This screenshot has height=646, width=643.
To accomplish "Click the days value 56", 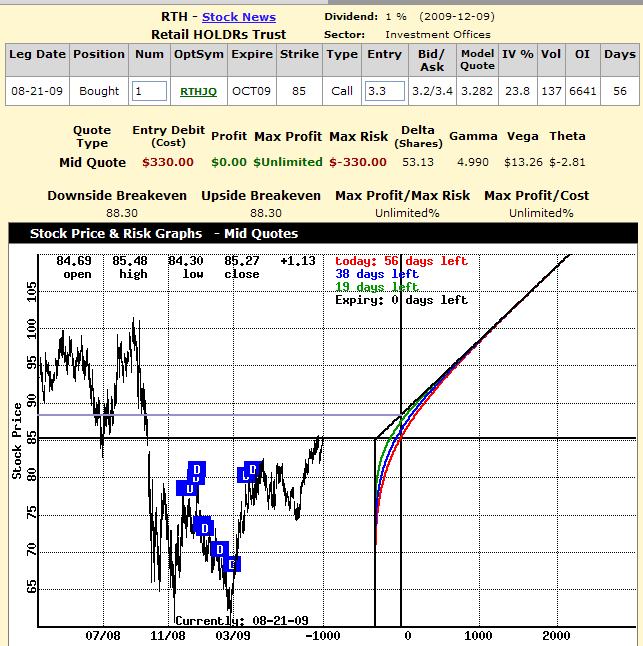I will 620,91.
